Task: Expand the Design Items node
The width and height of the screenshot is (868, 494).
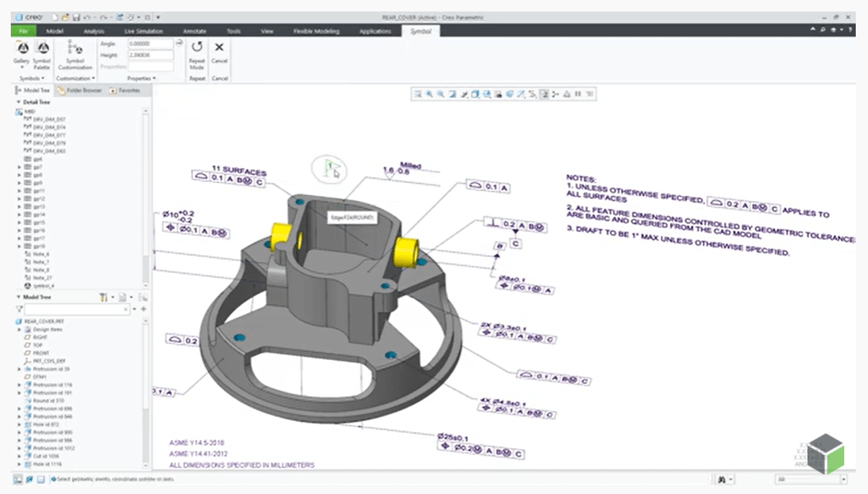Action: (19, 329)
